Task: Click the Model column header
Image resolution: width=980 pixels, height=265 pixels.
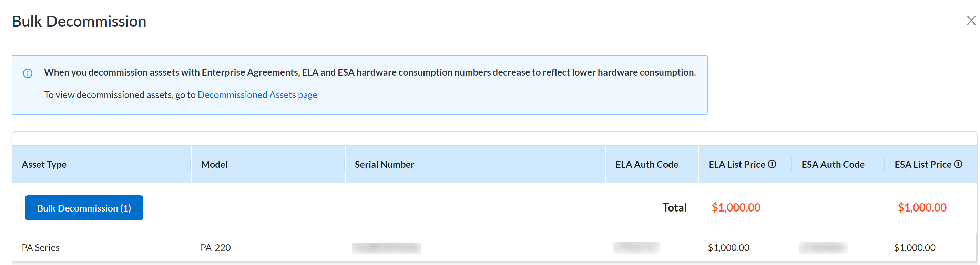Action: 214,165
